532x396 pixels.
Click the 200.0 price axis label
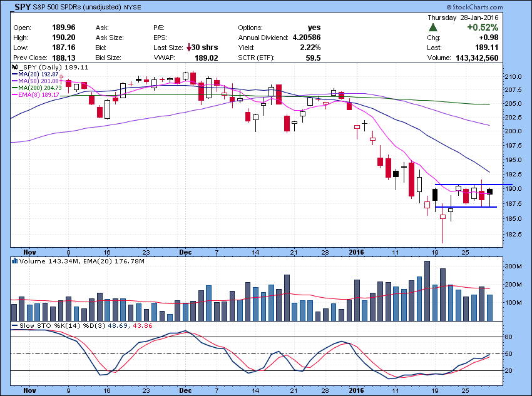click(x=514, y=131)
